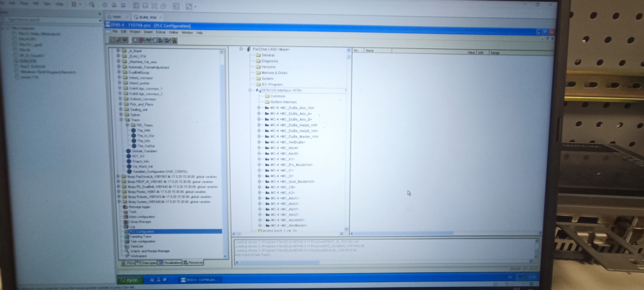Collapse the Therm folder
The image size is (644, 290).
pyautogui.click(x=121, y=120)
